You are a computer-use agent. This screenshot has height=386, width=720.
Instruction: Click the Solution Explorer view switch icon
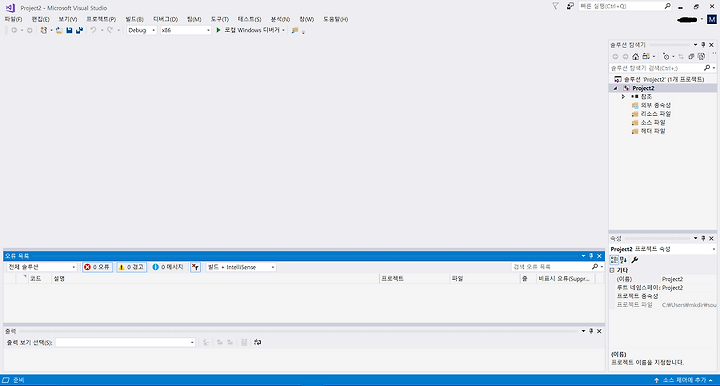tap(646, 56)
